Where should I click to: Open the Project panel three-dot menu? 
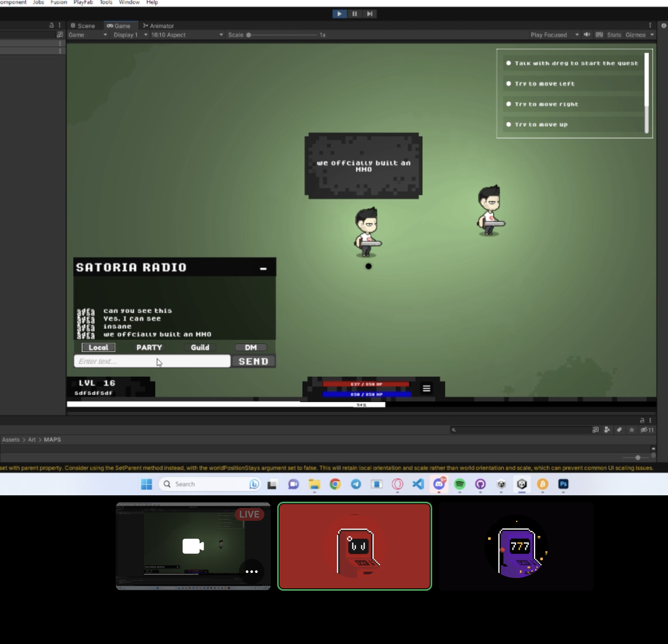point(650,420)
